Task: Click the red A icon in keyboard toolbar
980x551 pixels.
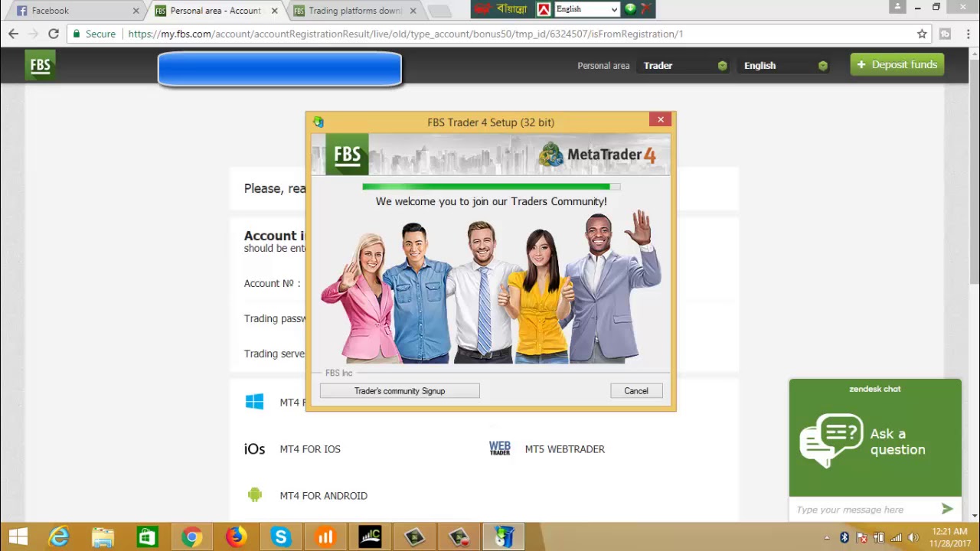Action: click(x=544, y=9)
